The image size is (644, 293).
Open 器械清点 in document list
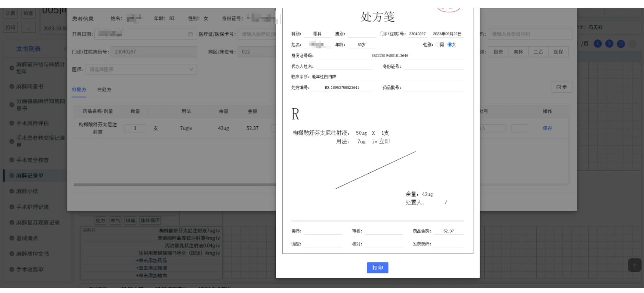(27, 238)
